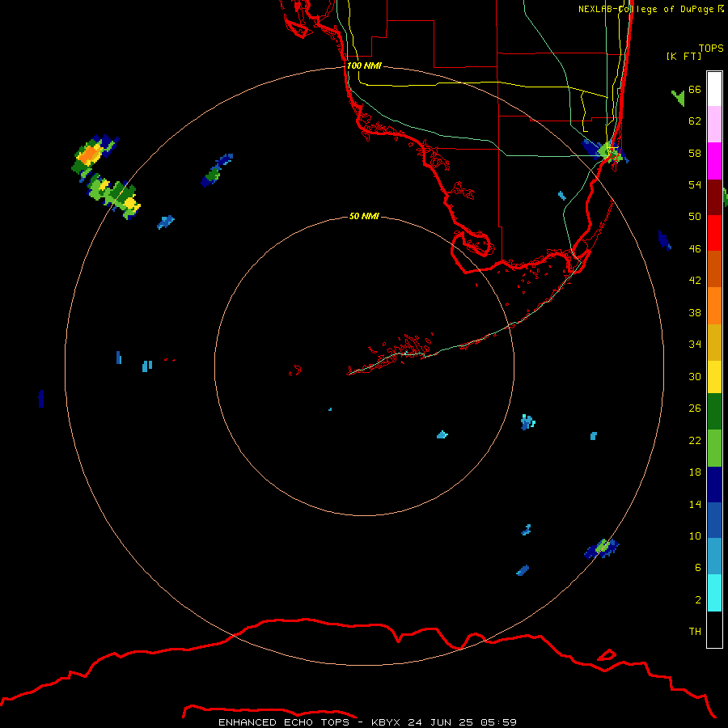Click the "38" legend value
The image size is (728, 728).
(695, 312)
